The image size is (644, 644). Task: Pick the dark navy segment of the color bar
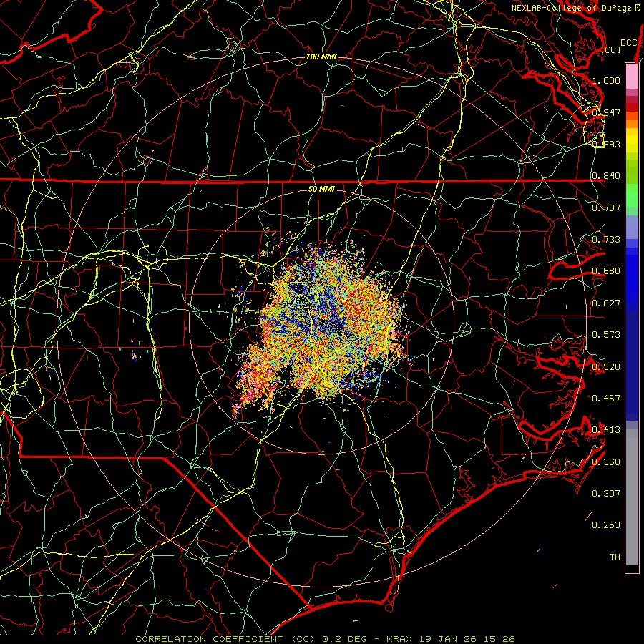[x=632, y=366]
